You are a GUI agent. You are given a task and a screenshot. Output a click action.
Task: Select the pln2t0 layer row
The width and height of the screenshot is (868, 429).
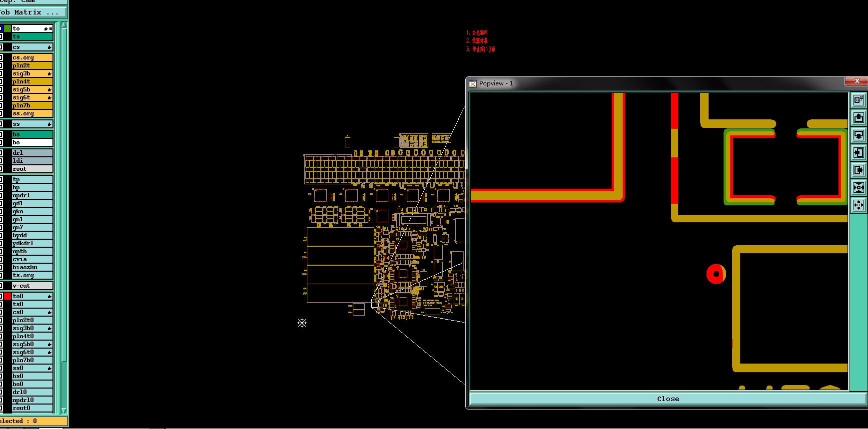pos(32,321)
